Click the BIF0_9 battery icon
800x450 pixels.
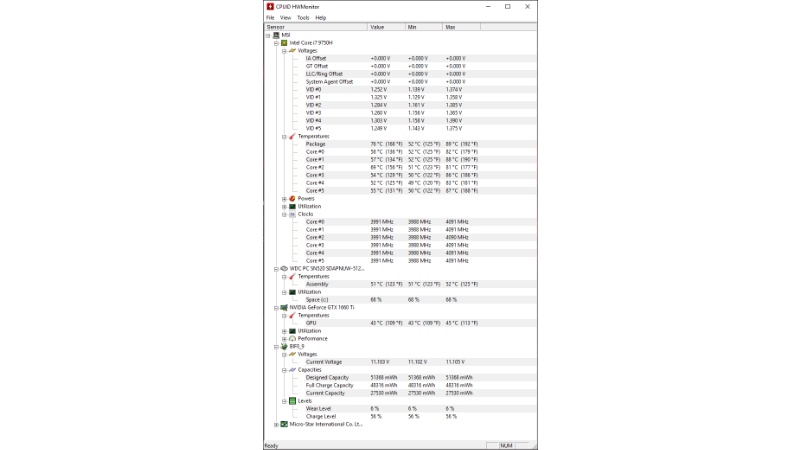[284, 346]
